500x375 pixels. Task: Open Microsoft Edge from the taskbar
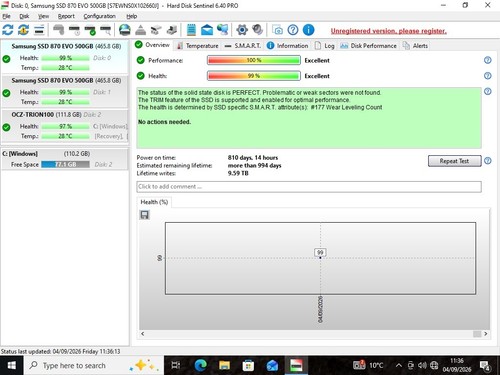(x=200, y=365)
